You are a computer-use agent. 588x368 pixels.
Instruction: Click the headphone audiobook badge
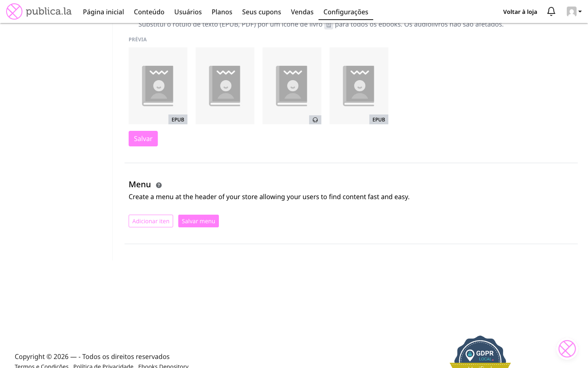(315, 120)
